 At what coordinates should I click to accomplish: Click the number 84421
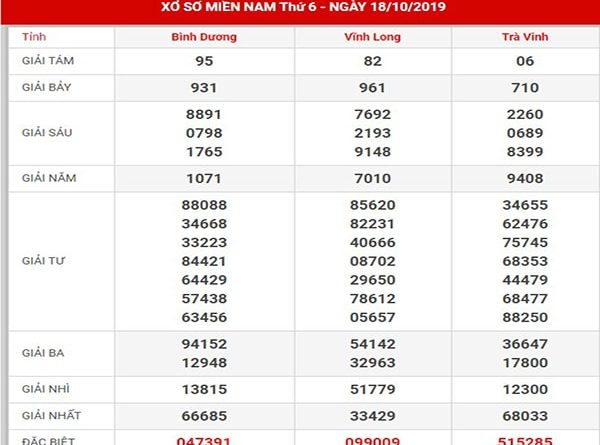tap(204, 261)
